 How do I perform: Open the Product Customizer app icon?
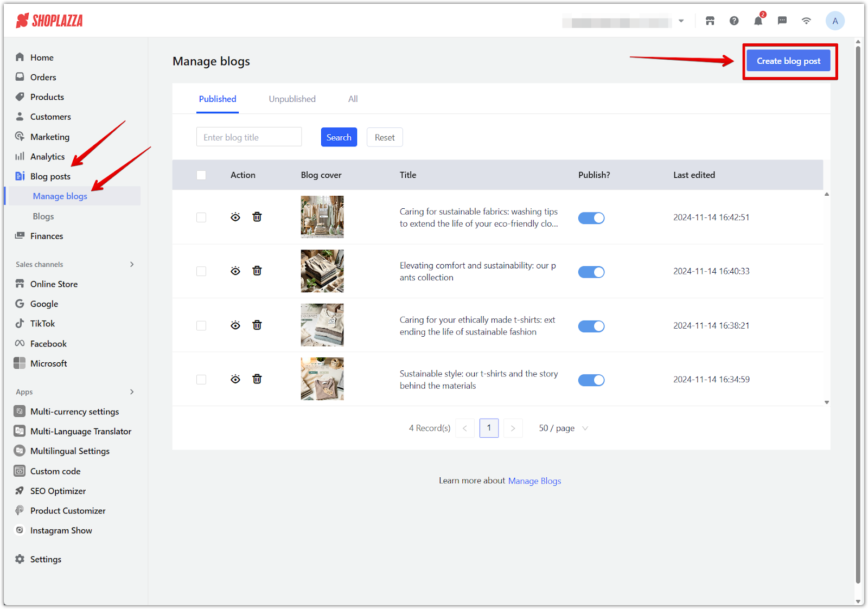click(x=20, y=510)
